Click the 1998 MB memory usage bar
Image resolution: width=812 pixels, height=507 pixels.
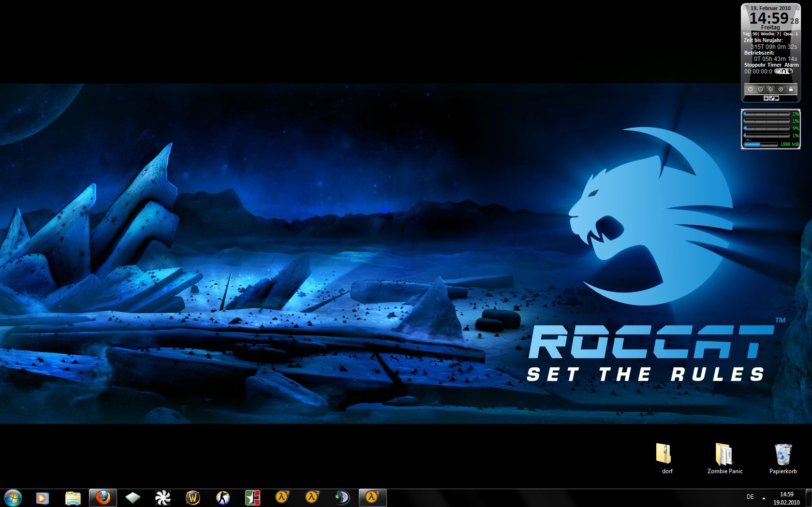pos(761,144)
